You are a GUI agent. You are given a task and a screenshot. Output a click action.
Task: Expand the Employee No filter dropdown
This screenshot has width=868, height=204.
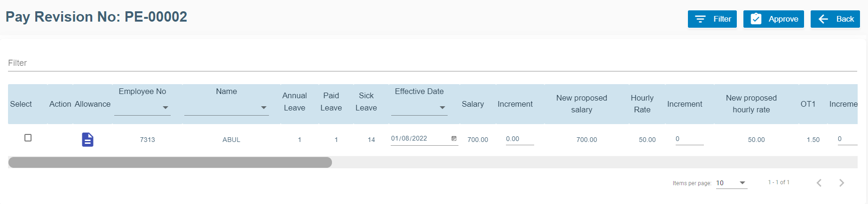[165, 108]
